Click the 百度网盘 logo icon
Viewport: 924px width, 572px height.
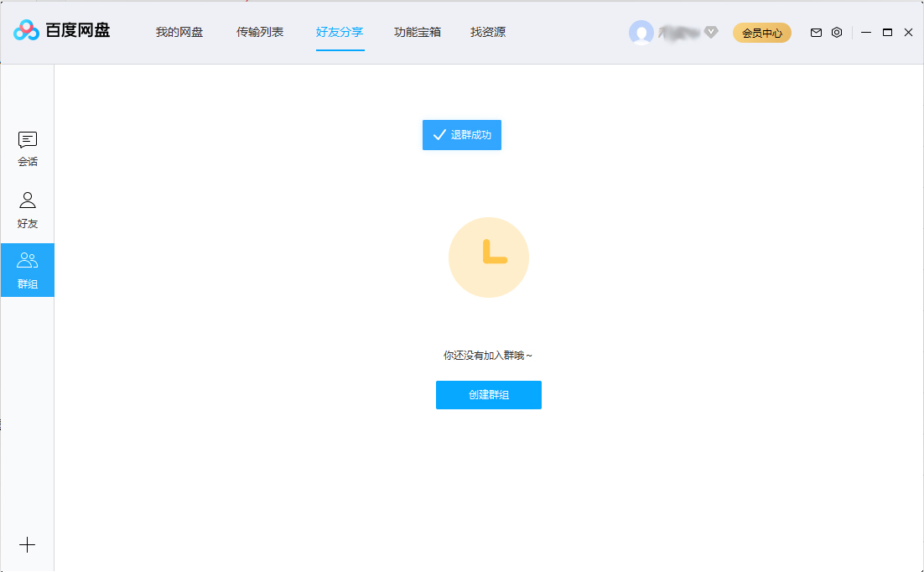(x=25, y=32)
